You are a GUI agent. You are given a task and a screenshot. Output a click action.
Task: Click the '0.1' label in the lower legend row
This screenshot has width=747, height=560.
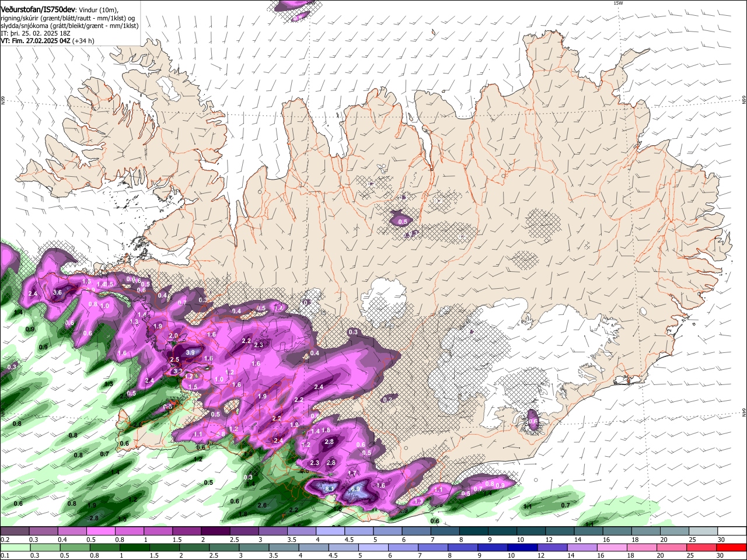[5, 555]
